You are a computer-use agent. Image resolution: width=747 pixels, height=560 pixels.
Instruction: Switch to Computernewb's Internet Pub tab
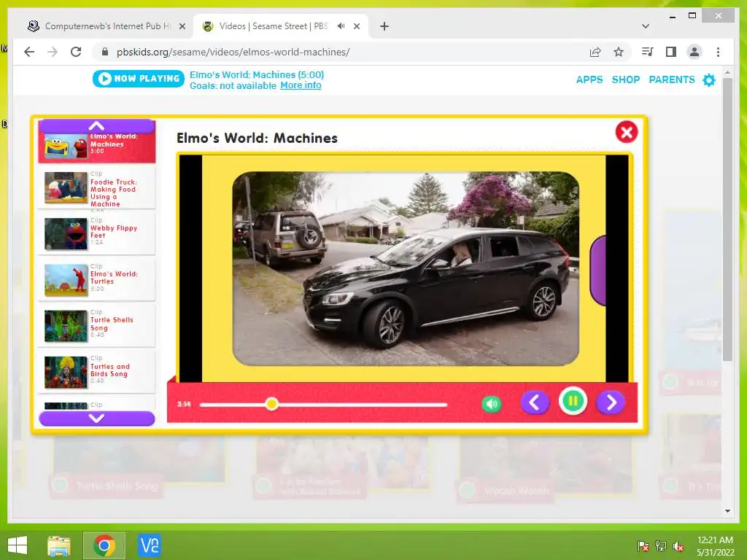(107, 26)
